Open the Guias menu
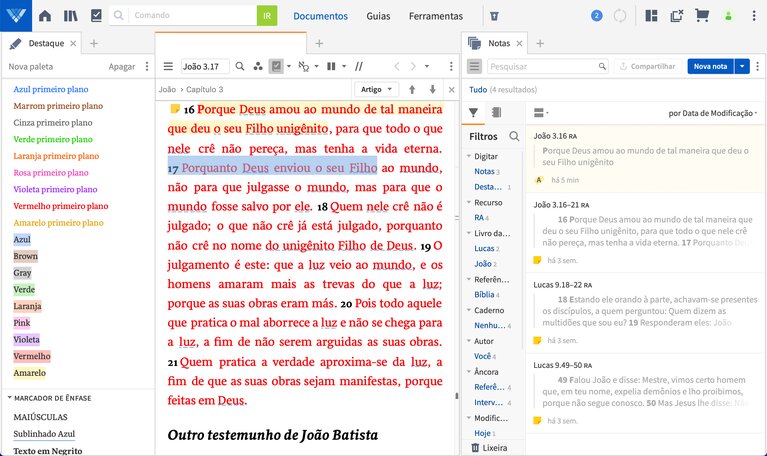 tap(378, 16)
